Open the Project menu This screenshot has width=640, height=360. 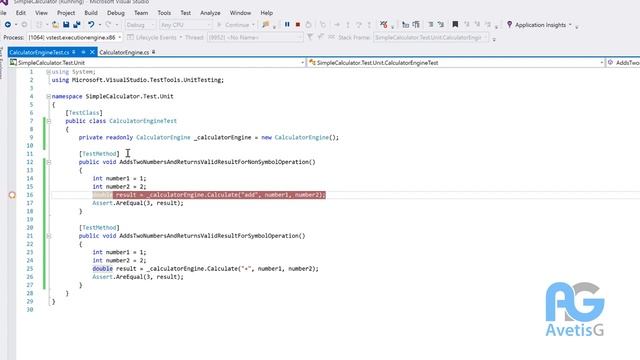66,13
